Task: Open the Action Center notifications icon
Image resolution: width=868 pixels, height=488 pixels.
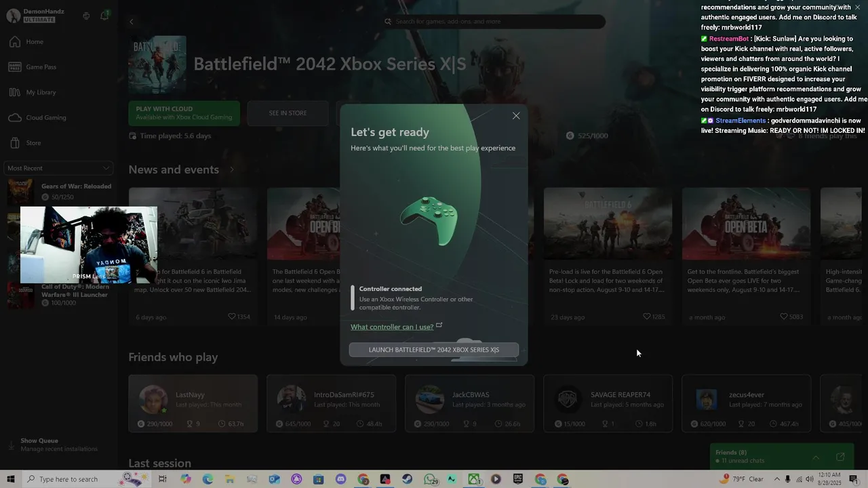Action: coord(853,479)
